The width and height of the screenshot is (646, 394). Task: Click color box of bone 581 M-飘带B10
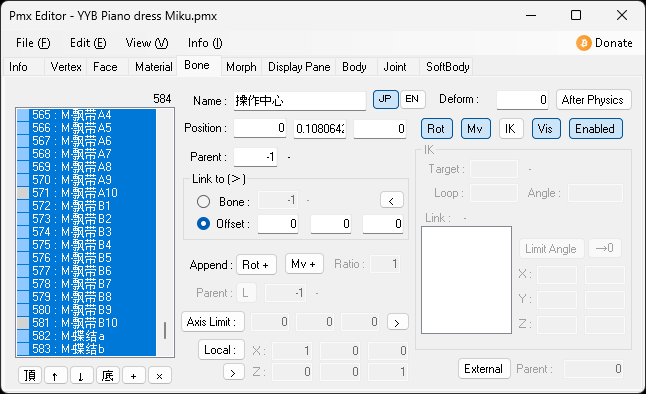coord(23,323)
